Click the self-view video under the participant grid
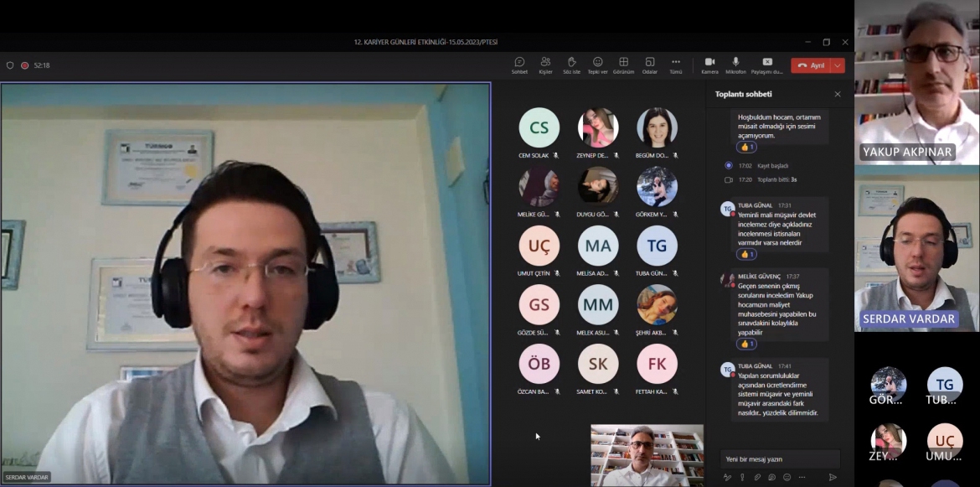The width and height of the screenshot is (980, 487). [x=647, y=456]
